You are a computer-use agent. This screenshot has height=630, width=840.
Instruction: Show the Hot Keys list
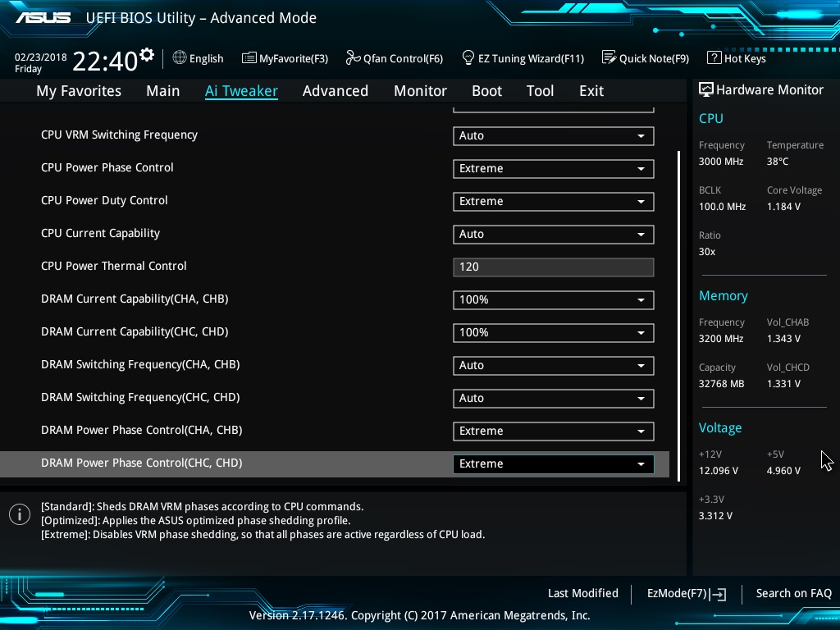coord(737,58)
